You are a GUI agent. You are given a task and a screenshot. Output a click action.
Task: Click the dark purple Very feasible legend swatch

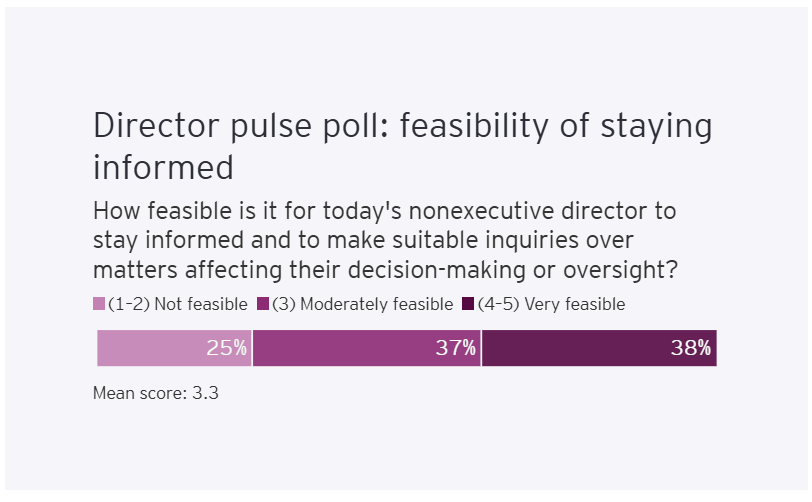(x=467, y=304)
